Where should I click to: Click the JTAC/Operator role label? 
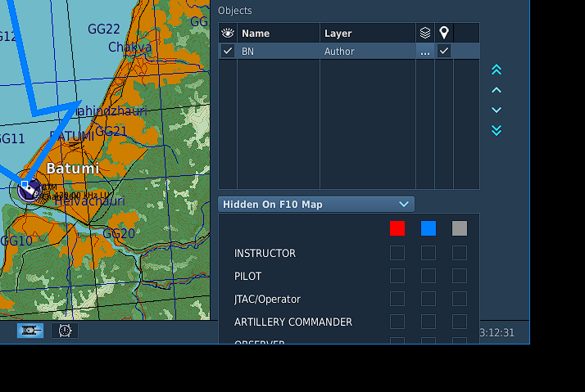tap(267, 300)
